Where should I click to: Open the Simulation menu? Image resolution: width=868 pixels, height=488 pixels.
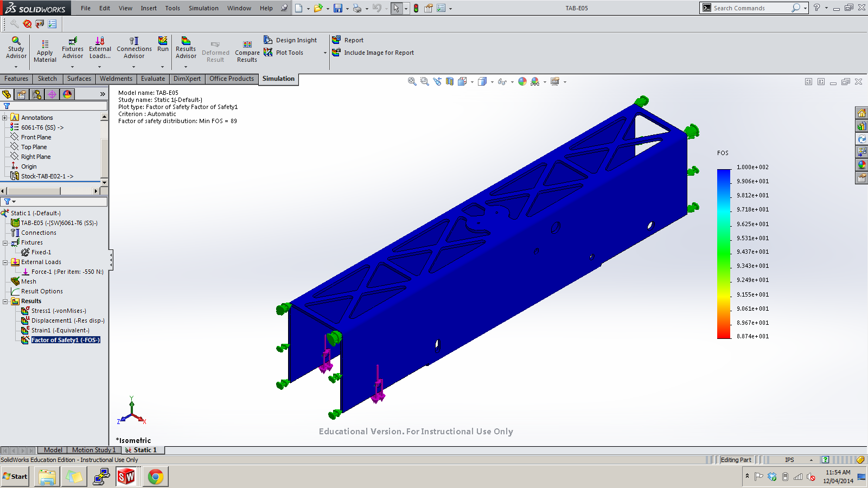click(x=203, y=8)
